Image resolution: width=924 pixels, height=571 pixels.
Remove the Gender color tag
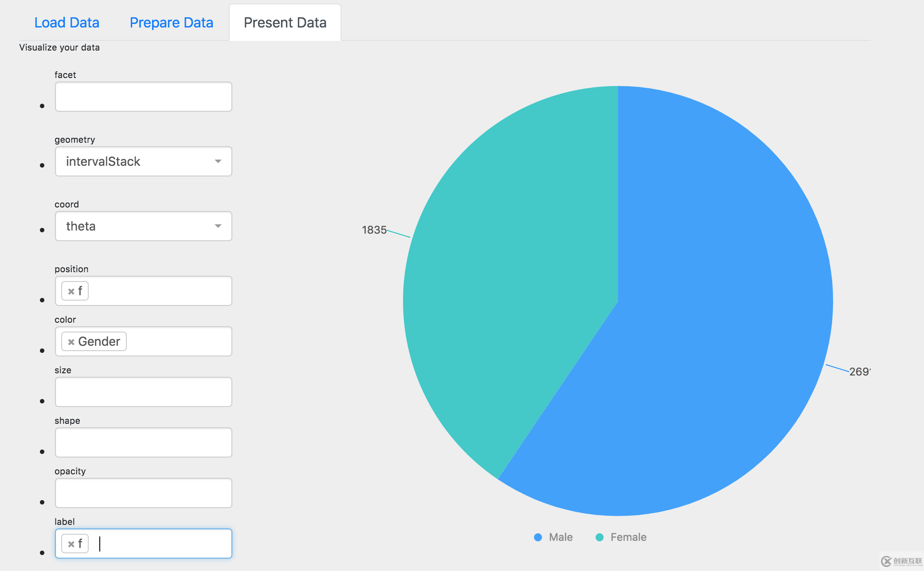click(70, 341)
